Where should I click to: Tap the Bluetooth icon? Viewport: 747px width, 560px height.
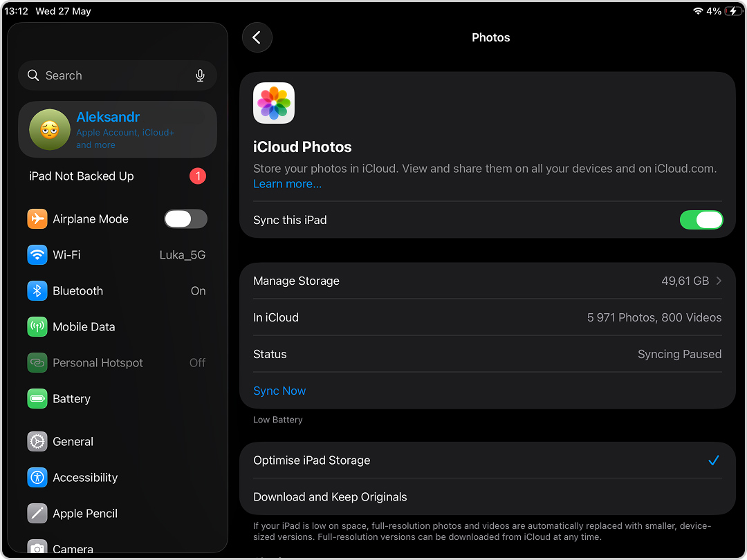click(x=37, y=291)
